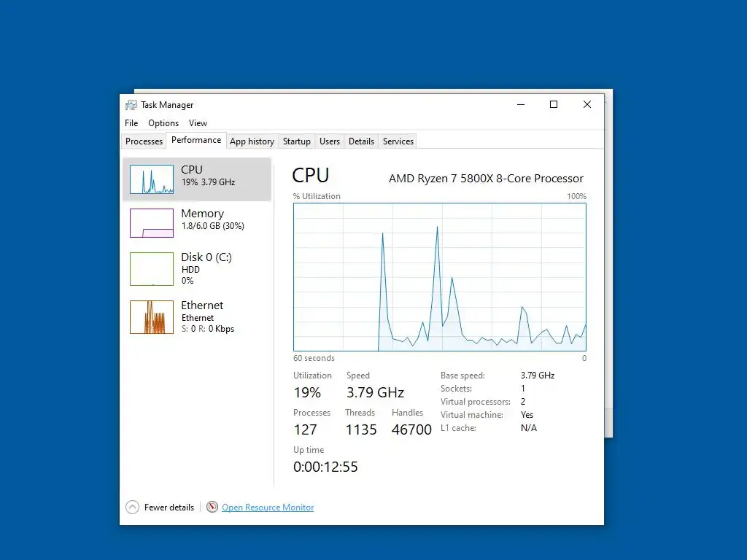The width and height of the screenshot is (747, 560).
Task: Select the CPU label in sidebar
Action: (192, 169)
